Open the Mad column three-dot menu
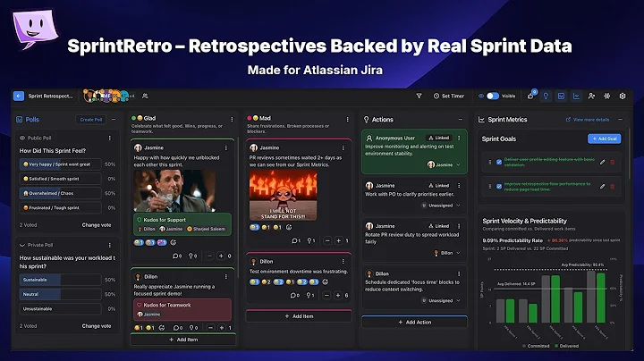Image resolution: width=644 pixels, height=361 pixels. pyautogui.click(x=347, y=120)
